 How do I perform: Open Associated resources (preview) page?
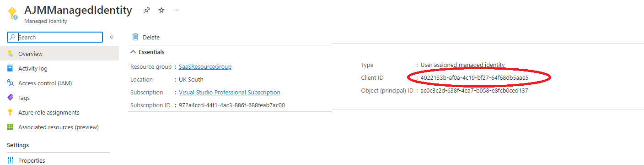click(59, 127)
